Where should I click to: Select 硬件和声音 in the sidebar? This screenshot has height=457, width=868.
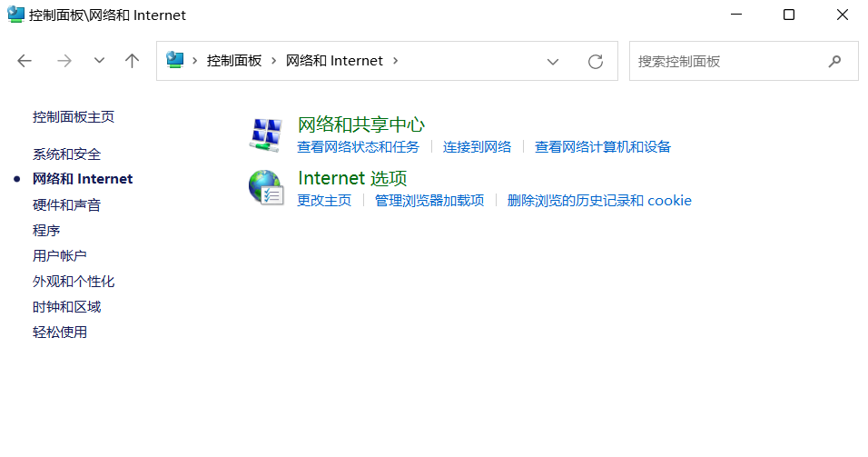(x=66, y=205)
